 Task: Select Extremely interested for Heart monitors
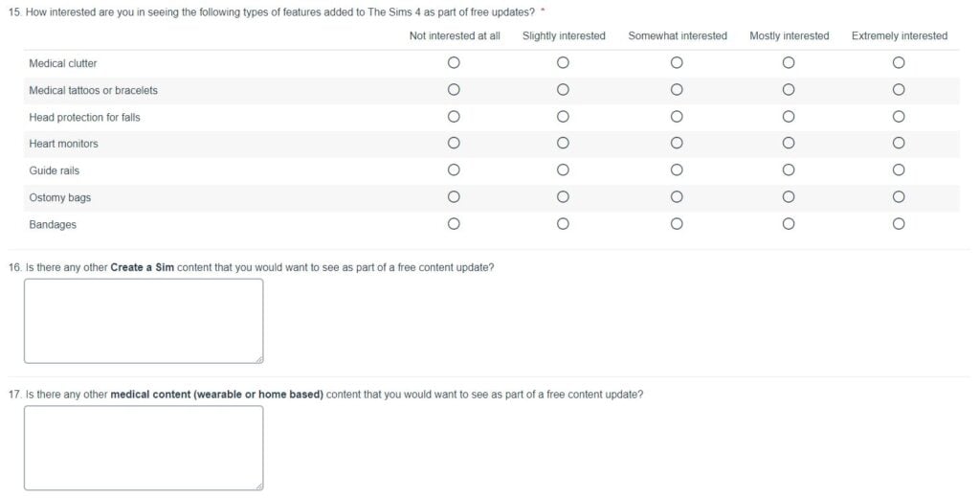898,144
